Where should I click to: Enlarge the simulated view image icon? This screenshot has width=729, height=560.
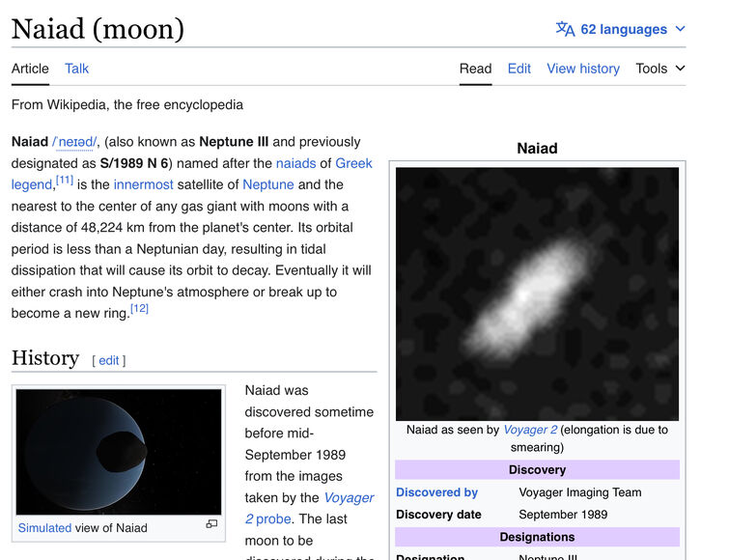[211, 523]
